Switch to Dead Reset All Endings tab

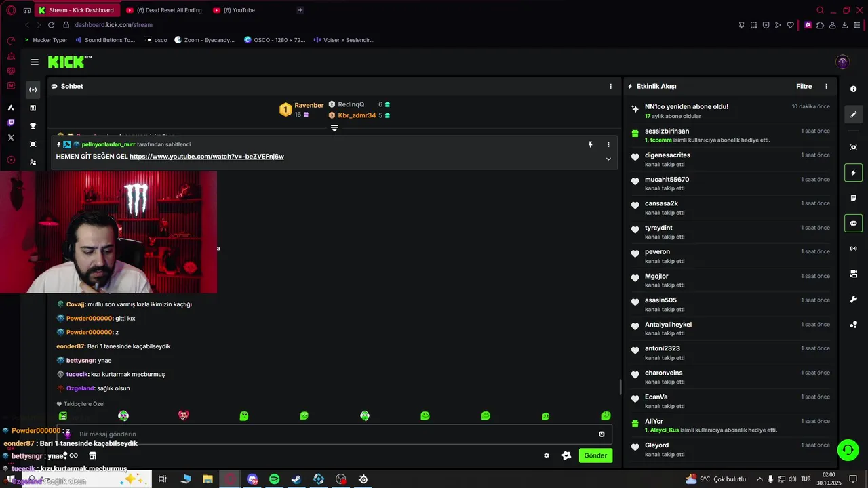163,10
